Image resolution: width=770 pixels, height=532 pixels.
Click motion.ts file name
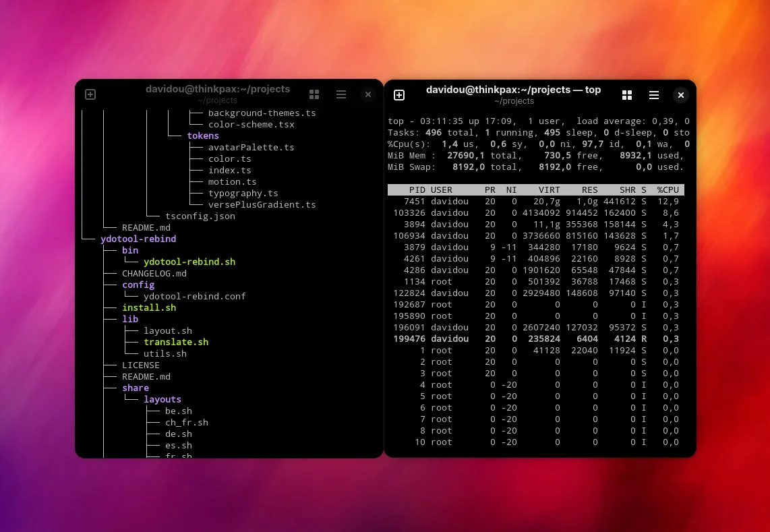(232, 181)
